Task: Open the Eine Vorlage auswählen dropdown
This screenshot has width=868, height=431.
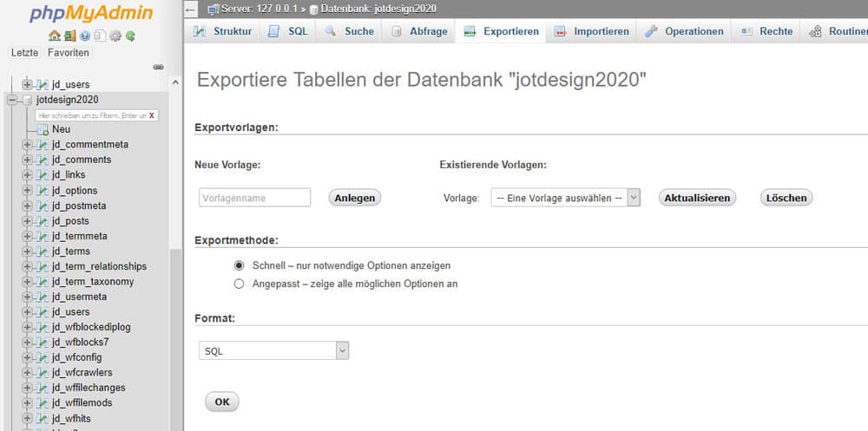Action: [565, 198]
